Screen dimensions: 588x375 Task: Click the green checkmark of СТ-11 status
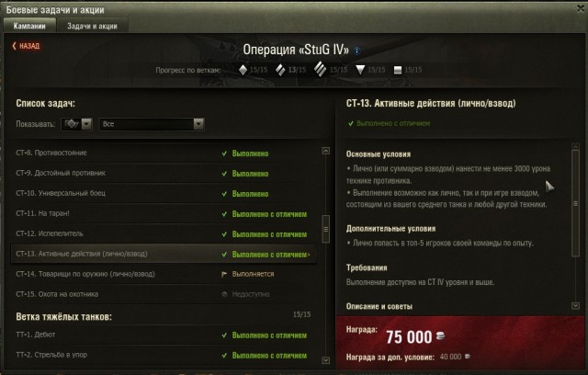(x=224, y=214)
